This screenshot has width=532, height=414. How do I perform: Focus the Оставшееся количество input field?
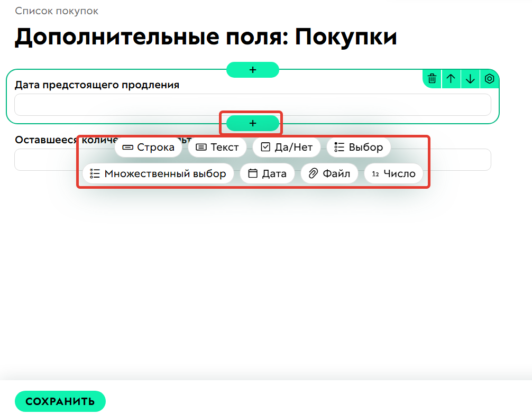point(253,160)
